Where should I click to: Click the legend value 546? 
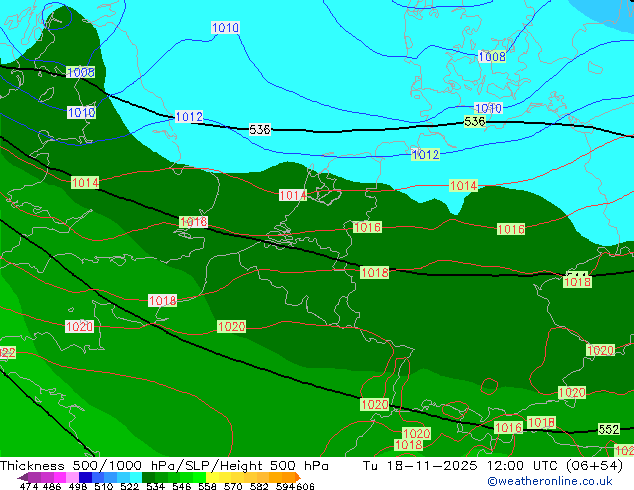click(x=181, y=486)
